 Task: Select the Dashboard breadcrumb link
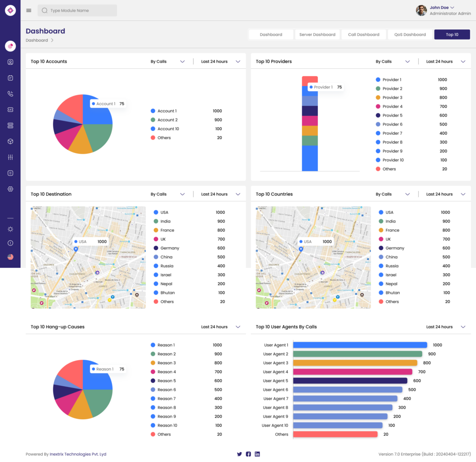pyautogui.click(x=37, y=40)
